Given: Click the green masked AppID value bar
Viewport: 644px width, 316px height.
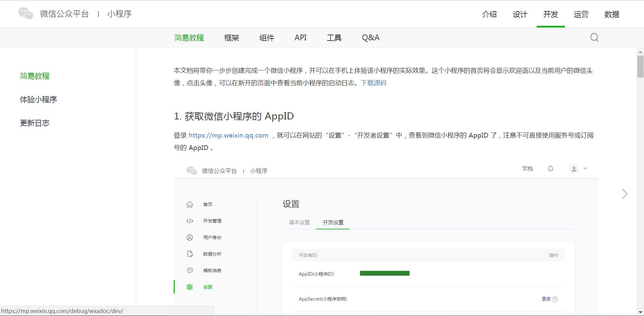Looking at the screenshot, I should pos(384,273).
